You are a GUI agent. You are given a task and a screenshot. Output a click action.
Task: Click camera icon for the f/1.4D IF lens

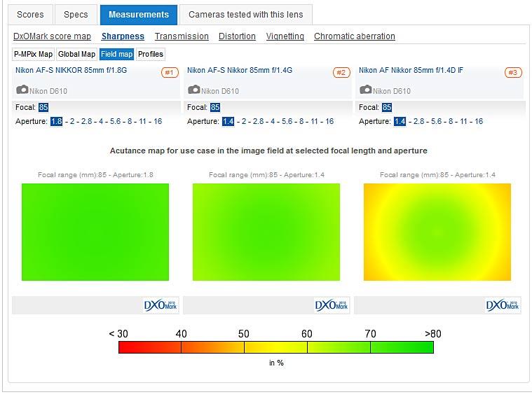(x=366, y=90)
